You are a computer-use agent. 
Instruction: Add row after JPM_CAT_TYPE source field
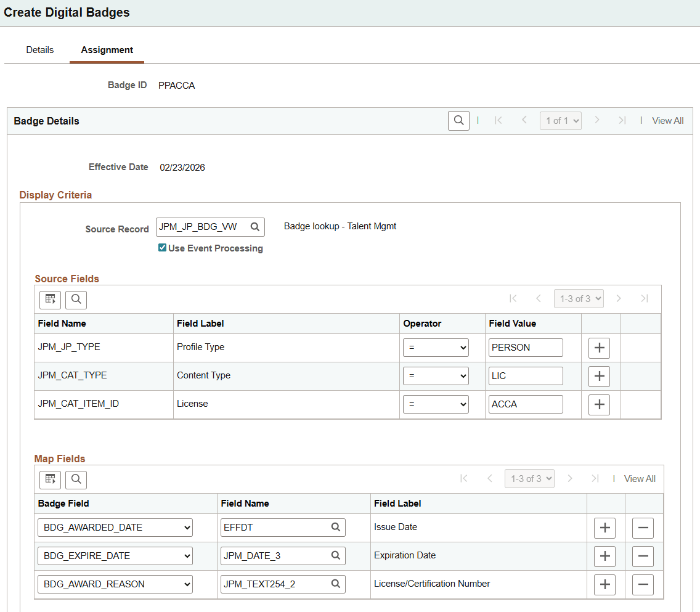pyautogui.click(x=599, y=377)
